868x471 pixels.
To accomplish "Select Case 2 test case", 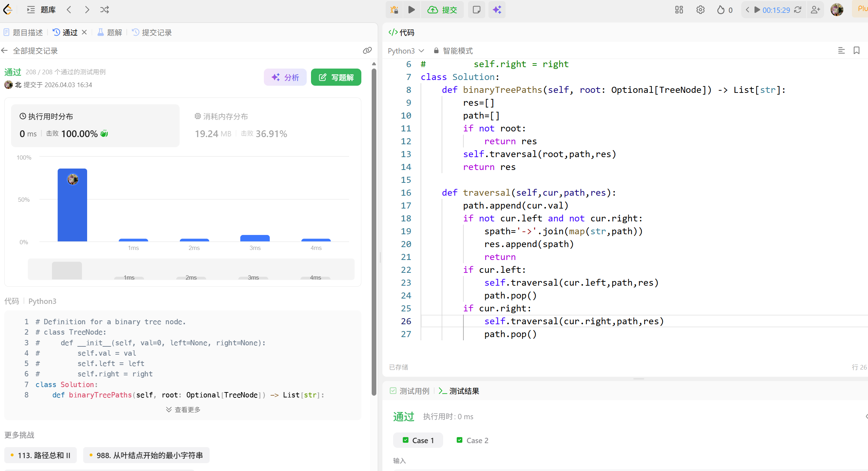I will point(472,440).
